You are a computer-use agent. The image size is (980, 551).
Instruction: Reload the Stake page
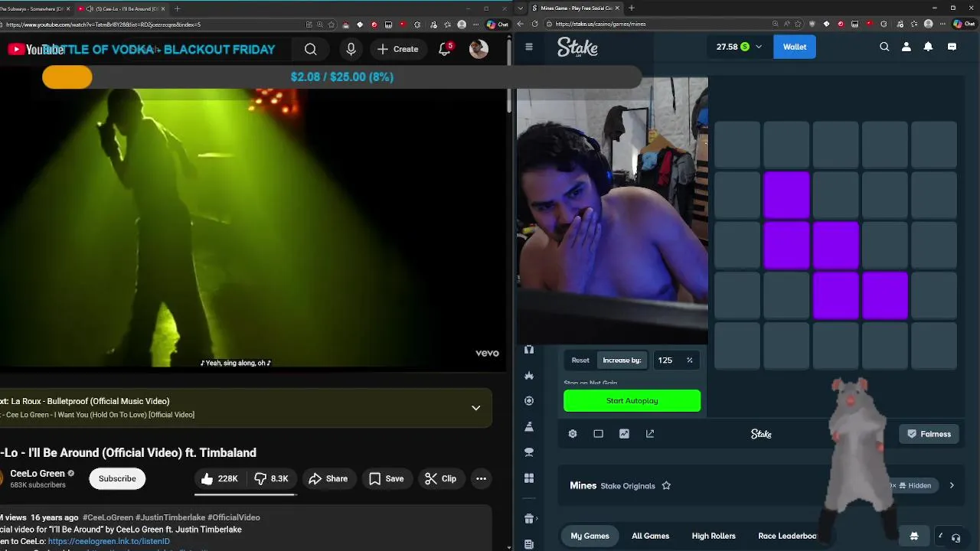534,24
